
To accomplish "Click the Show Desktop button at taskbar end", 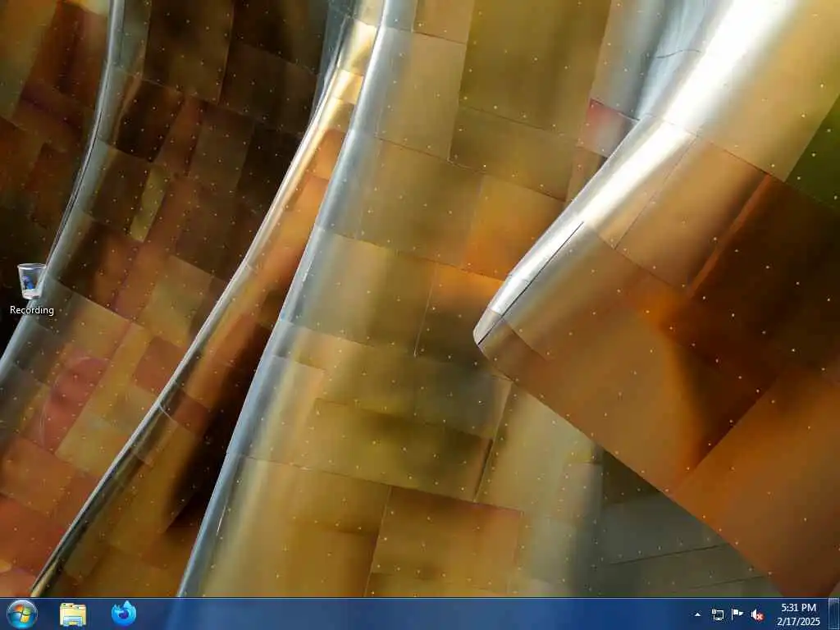I will pyautogui.click(x=834, y=614).
